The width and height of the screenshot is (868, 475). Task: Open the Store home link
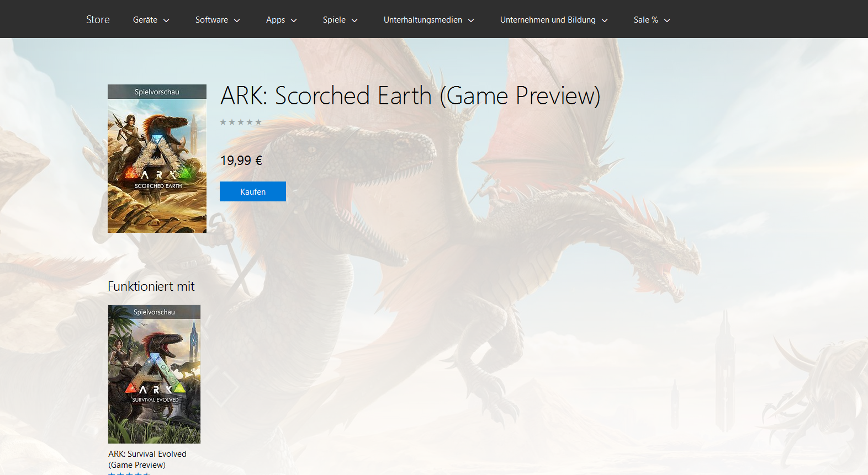98,19
